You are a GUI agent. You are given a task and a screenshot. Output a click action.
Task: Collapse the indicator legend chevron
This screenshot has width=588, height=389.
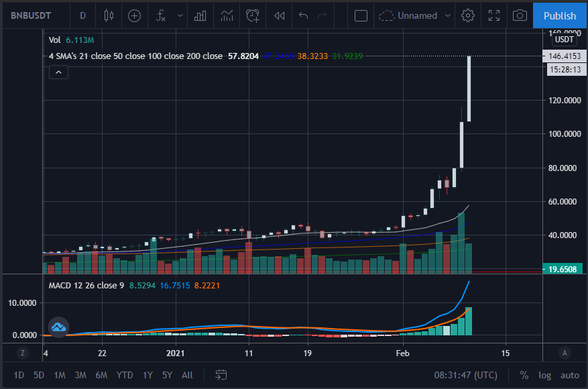pyautogui.click(x=58, y=72)
